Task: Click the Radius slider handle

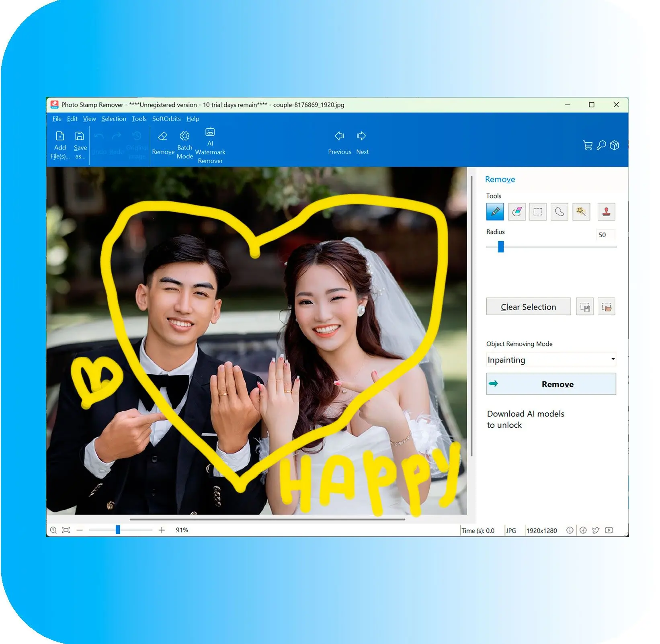Action: tap(500, 246)
